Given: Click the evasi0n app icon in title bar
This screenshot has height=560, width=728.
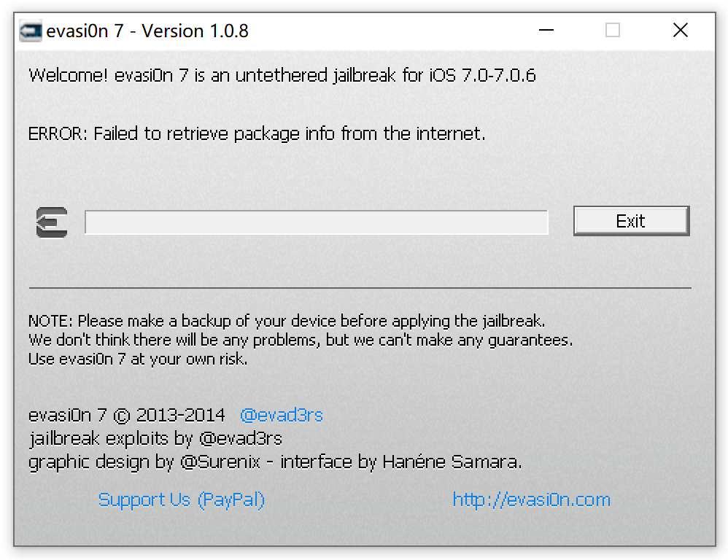Looking at the screenshot, I should (x=30, y=31).
